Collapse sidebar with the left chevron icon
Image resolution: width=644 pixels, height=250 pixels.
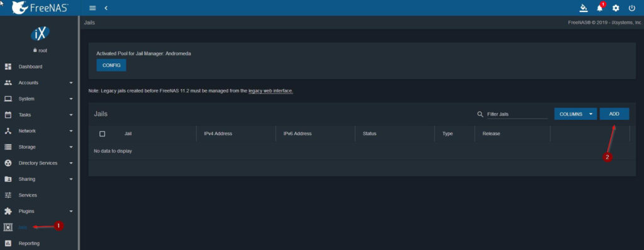pos(106,8)
